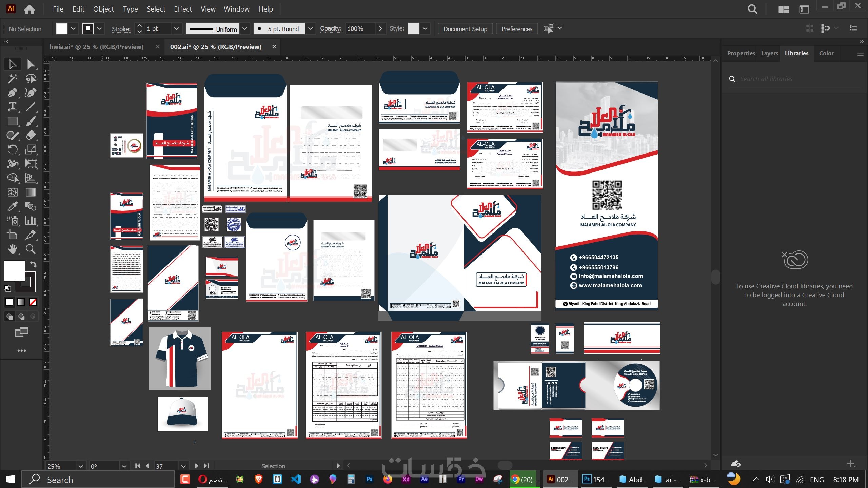Screen dimensions: 868x488
Task: Open Preferences from the control bar
Action: pos(516,29)
